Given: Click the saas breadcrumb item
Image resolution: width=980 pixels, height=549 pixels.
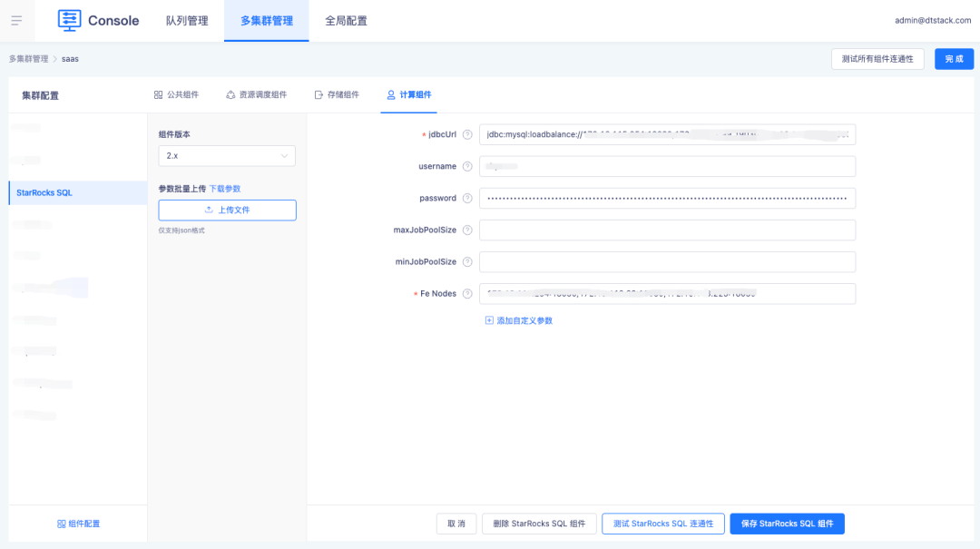Looking at the screenshot, I should coord(70,59).
